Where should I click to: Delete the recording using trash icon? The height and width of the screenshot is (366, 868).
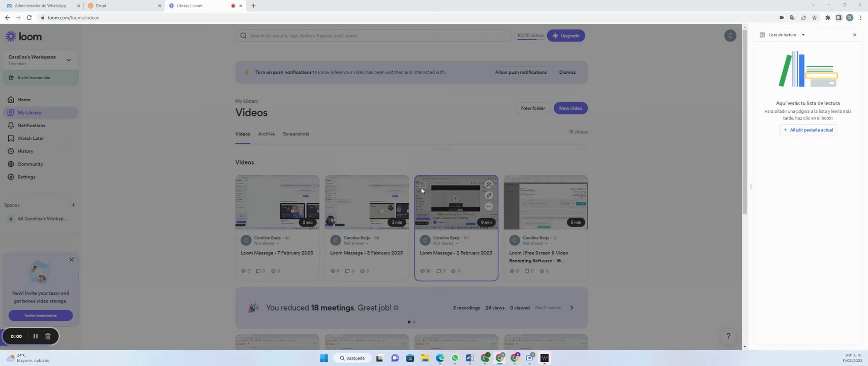click(48, 336)
